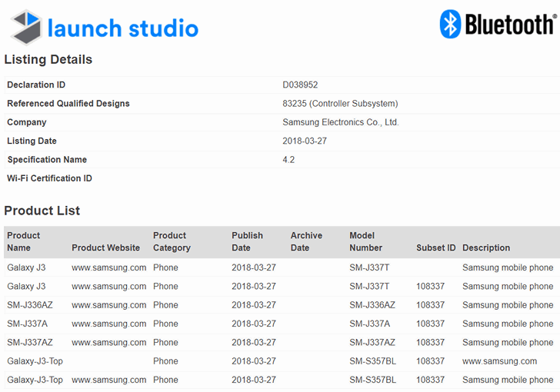The height and width of the screenshot is (392, 560).
Task: Select the '83235 (Controller Subsystem)' value
Action: [x=340, y=104]
